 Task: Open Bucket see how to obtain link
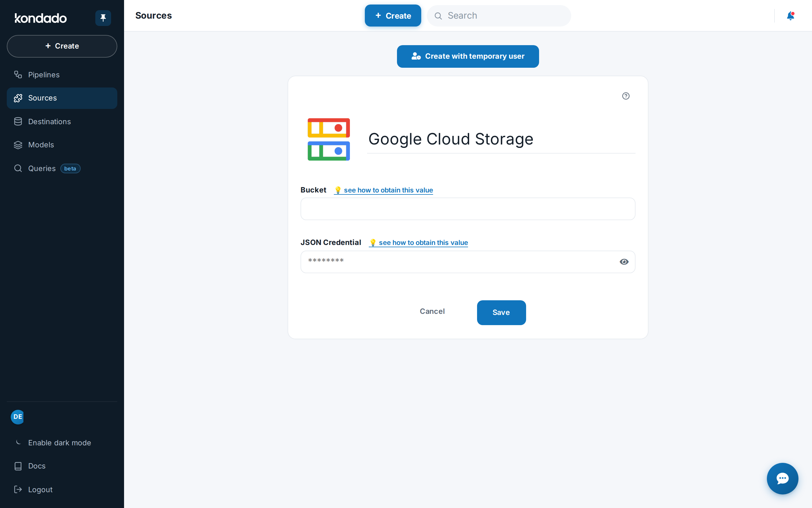click(x=383, y=190)
